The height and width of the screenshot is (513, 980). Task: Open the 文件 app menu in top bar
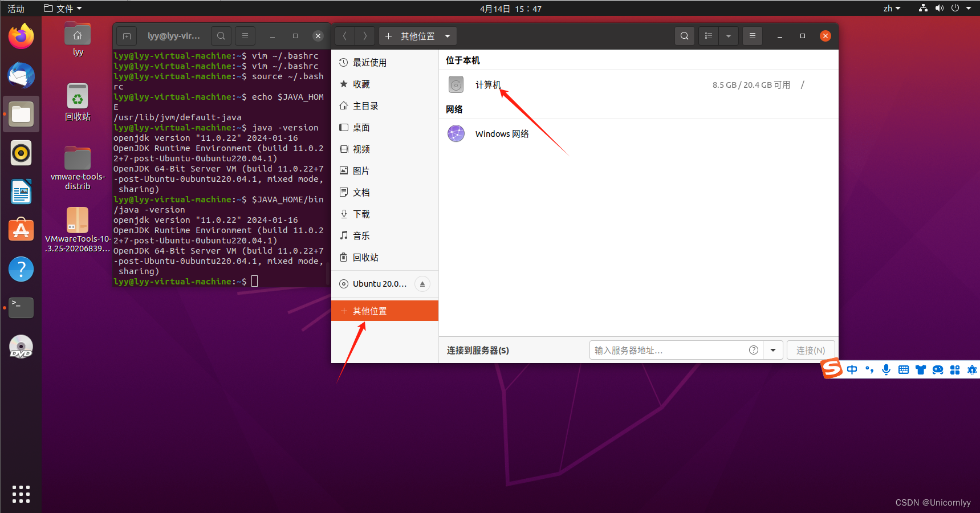click(x=63, y=9)
